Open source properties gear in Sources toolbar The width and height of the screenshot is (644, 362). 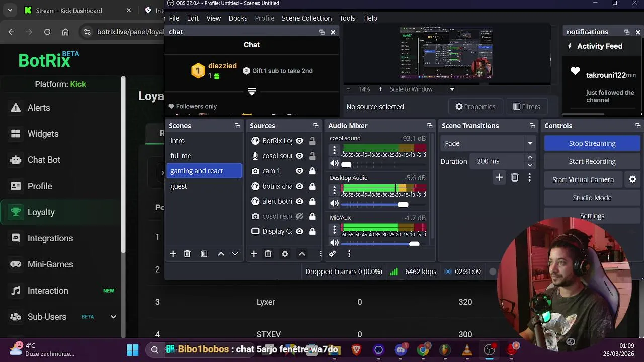click(x=285, y=254)
